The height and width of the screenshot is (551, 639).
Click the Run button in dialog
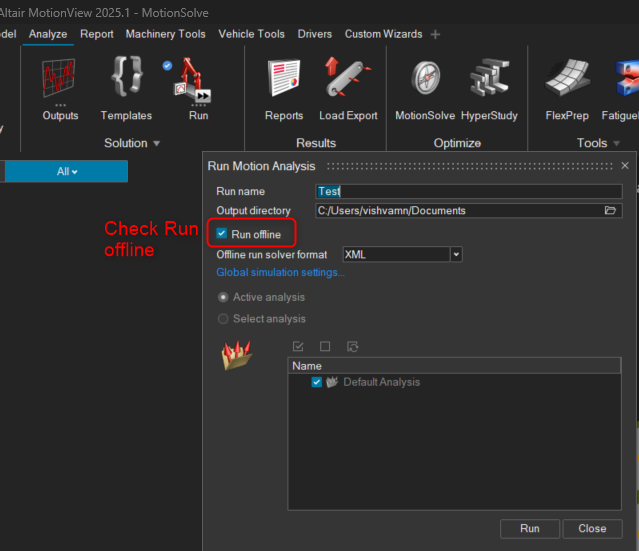(530, 529)
